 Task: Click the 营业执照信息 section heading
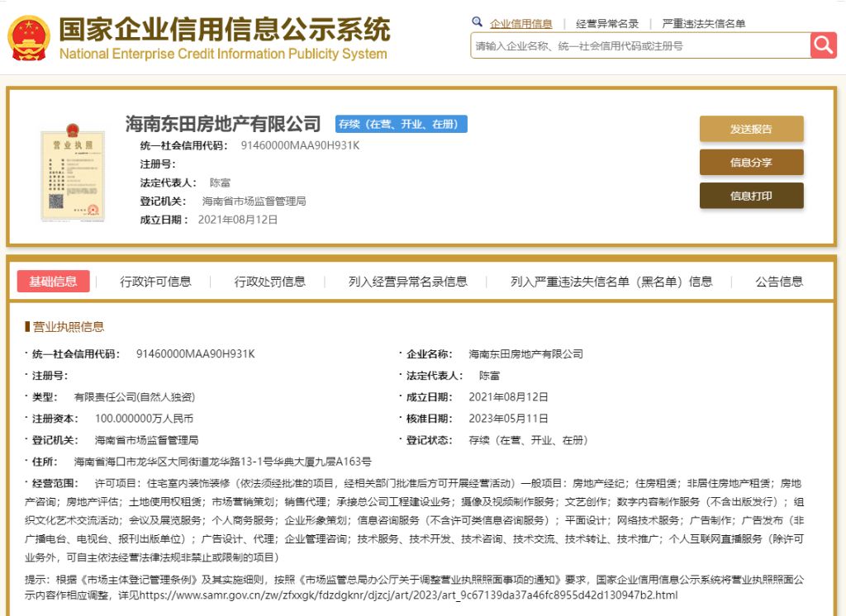click(x=68, y=326)
